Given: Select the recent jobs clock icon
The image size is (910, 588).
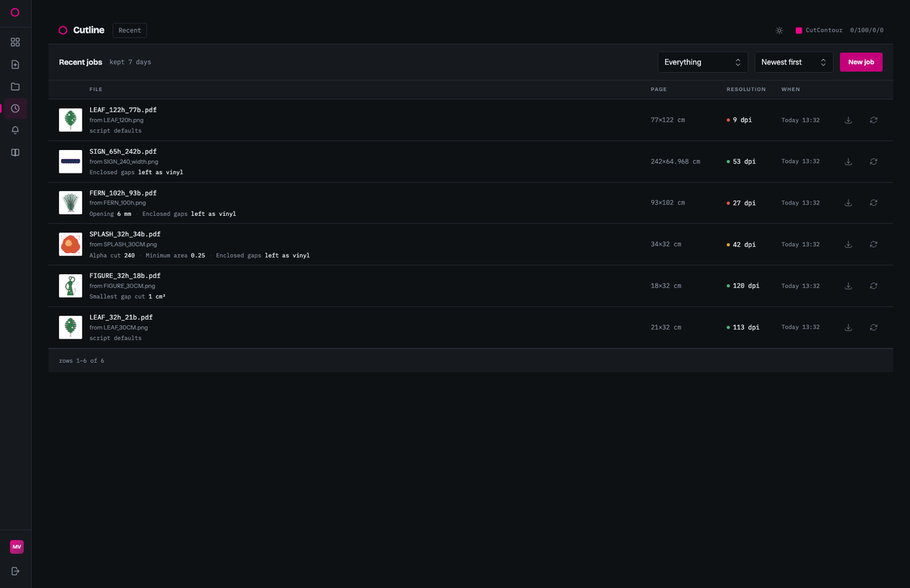Looking at the screenshot, I should coord(15,108).
